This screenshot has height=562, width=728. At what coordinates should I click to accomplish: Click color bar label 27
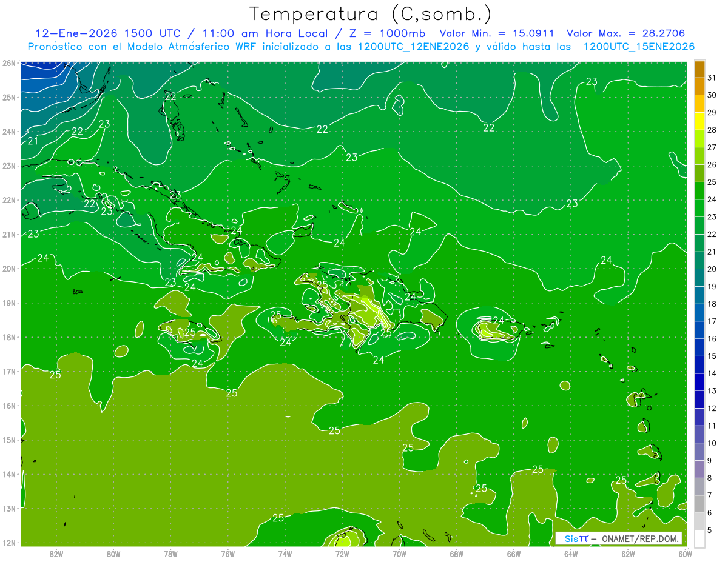712,147
